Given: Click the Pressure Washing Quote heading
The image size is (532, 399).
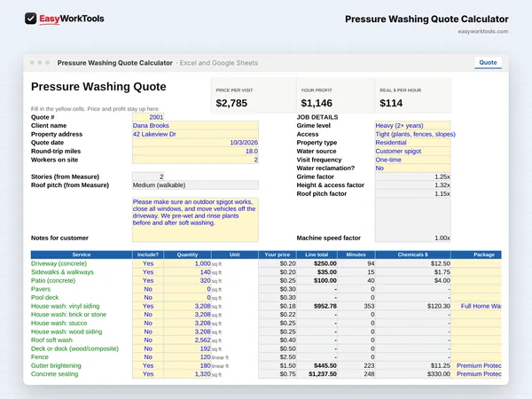Looking at the screenshot, I should point(98,87).
